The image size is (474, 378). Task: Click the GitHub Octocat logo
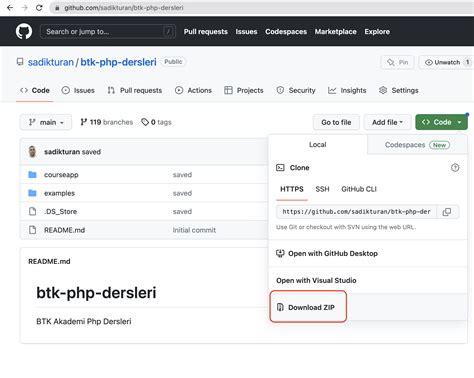click(24, 32)
